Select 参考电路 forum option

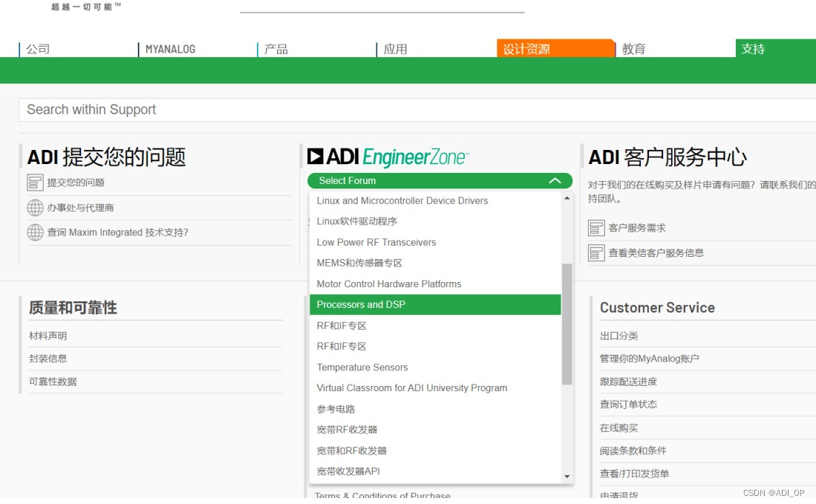coord(435,409)
